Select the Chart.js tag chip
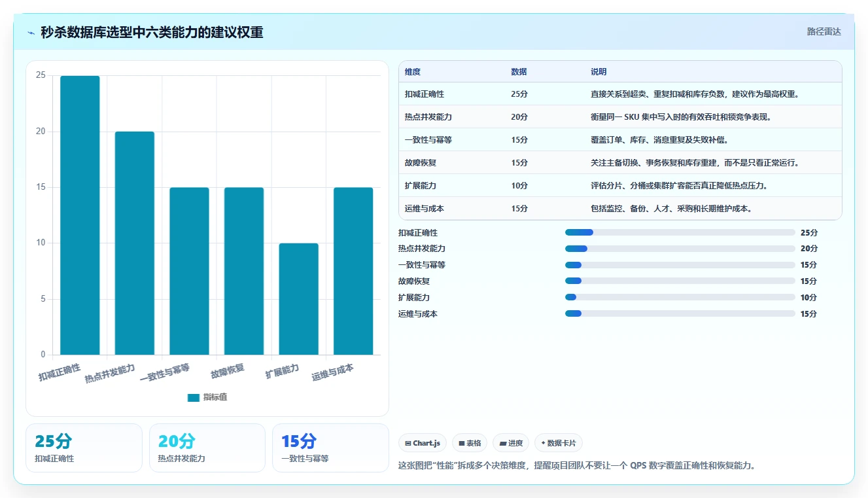Viewport: 868px width, 498px height. (x=423, y=443)
